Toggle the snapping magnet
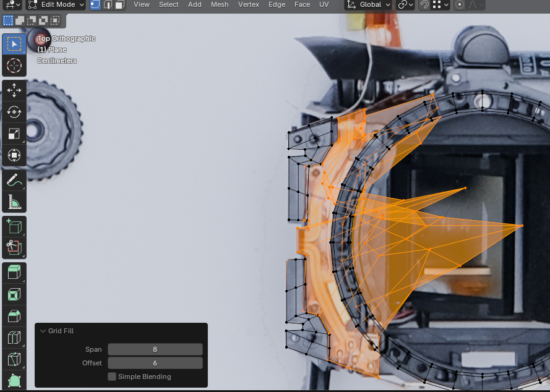550x392 pixels. tap(424, 5)
